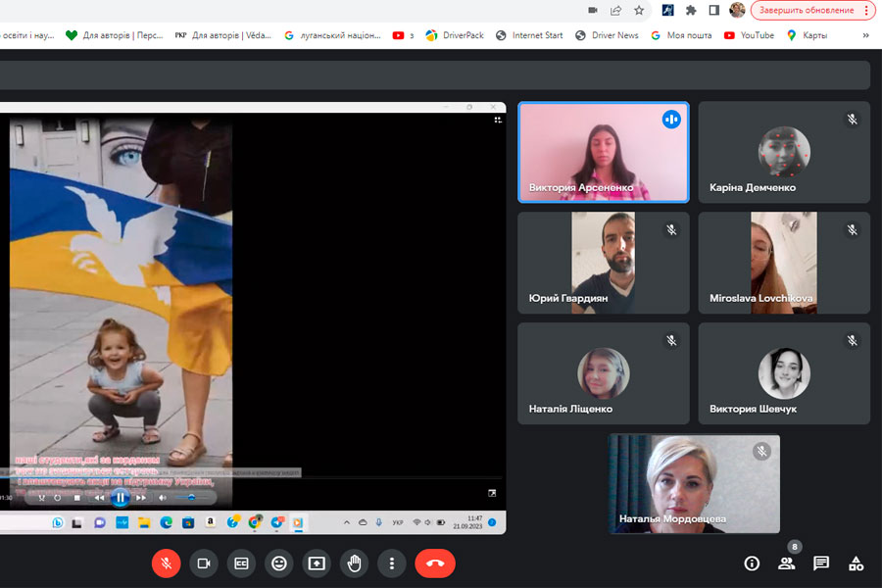Click the УКР language indicator in the shared taskbar
The width and height of the screenshot is (882, 588).
coord(398,522)
